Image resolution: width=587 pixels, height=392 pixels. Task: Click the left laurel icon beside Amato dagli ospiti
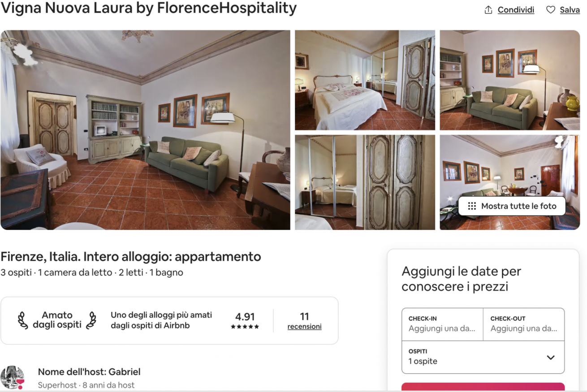click(x=23, y=320)
